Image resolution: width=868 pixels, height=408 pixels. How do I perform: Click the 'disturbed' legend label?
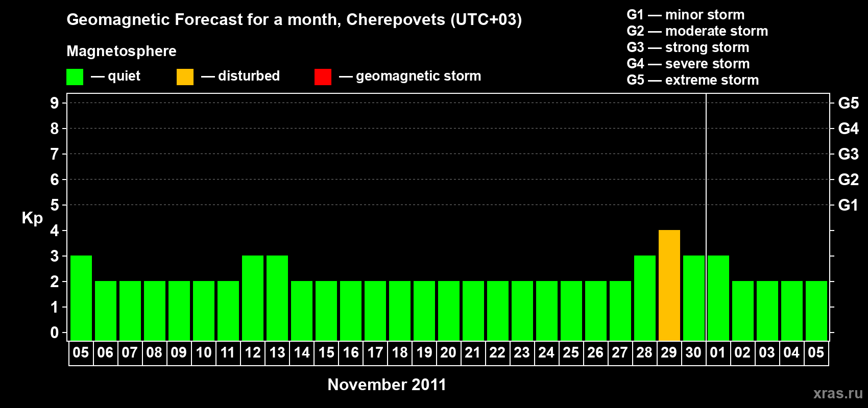tap(249, 76)
